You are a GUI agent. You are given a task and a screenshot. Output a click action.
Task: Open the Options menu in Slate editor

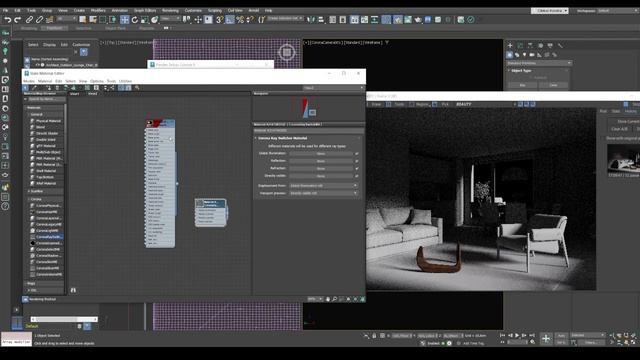(x=97, y=81)
